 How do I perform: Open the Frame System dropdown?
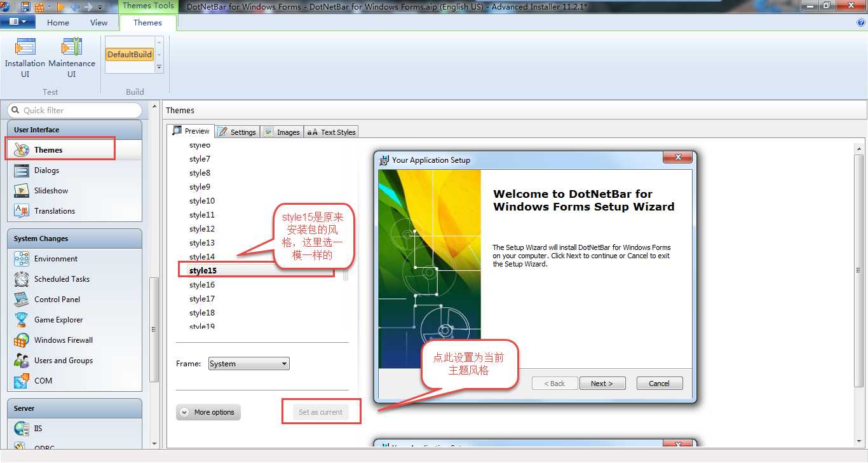248,364
